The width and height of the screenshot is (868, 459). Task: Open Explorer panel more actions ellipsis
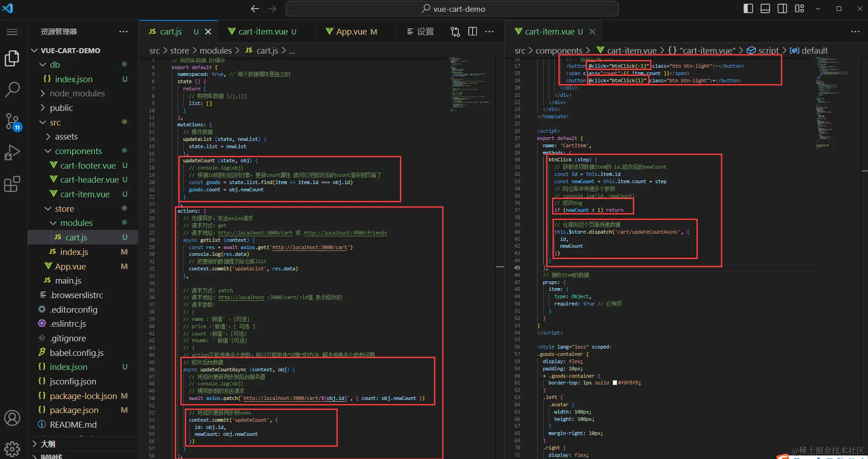[x=123, y=31]
